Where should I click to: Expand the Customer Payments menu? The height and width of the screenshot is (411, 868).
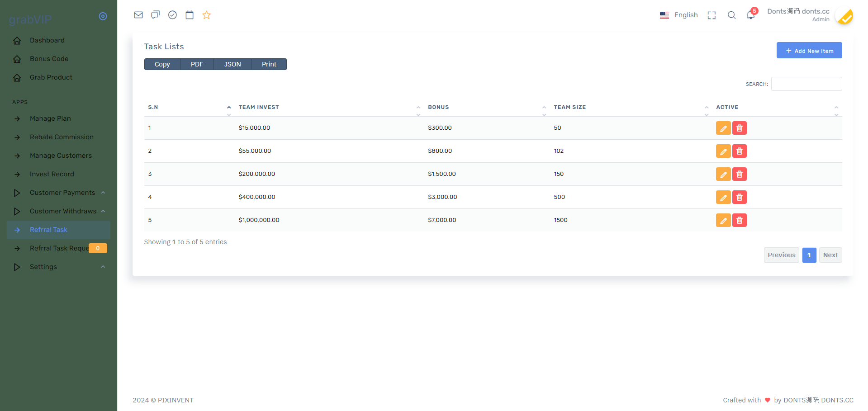(58, 193)
